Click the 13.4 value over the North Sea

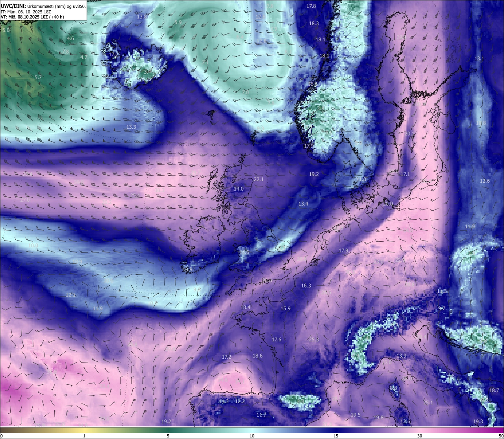click(x=303, y=204)
